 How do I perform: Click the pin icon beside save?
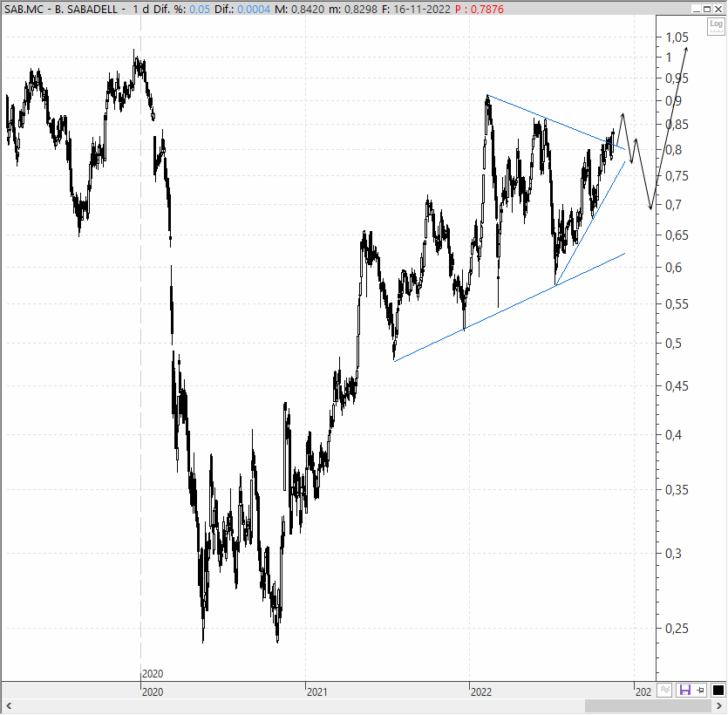click(701, 690)
